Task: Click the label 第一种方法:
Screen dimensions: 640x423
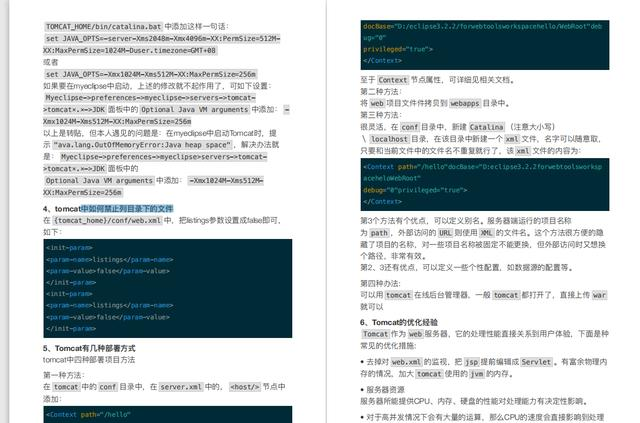Action: pos(64,375)
